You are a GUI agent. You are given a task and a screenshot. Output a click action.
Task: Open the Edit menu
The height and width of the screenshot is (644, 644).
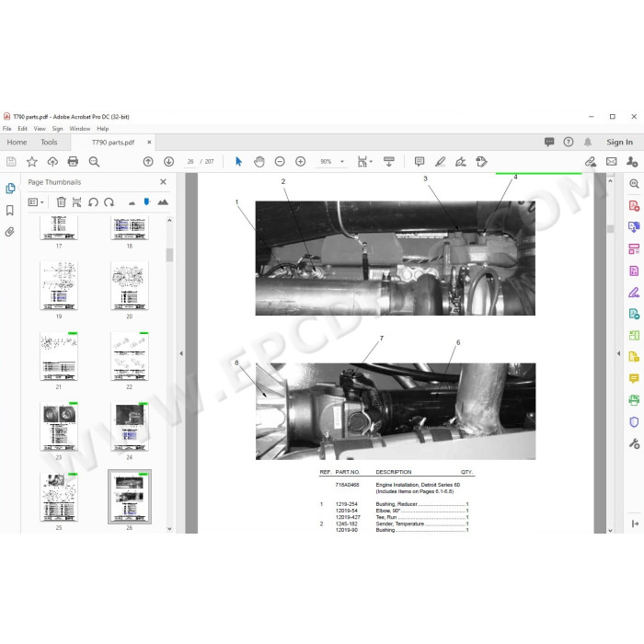[23, 129]
